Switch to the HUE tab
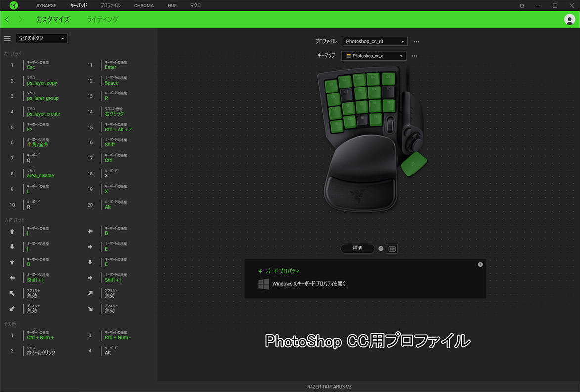 (172, 6)
